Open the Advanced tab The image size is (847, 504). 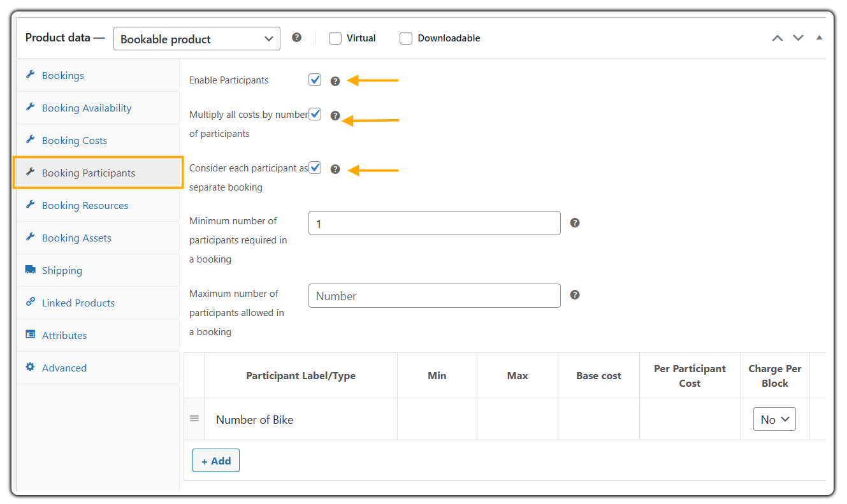click(x=98, y=368)
